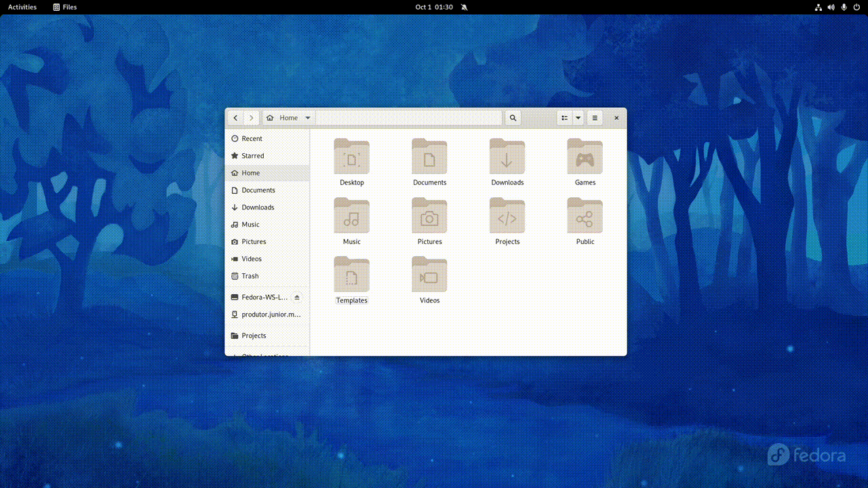Select the Projects folder icon in grid
This screenshot has width=868, height=488.
click(x=507, y=216)
